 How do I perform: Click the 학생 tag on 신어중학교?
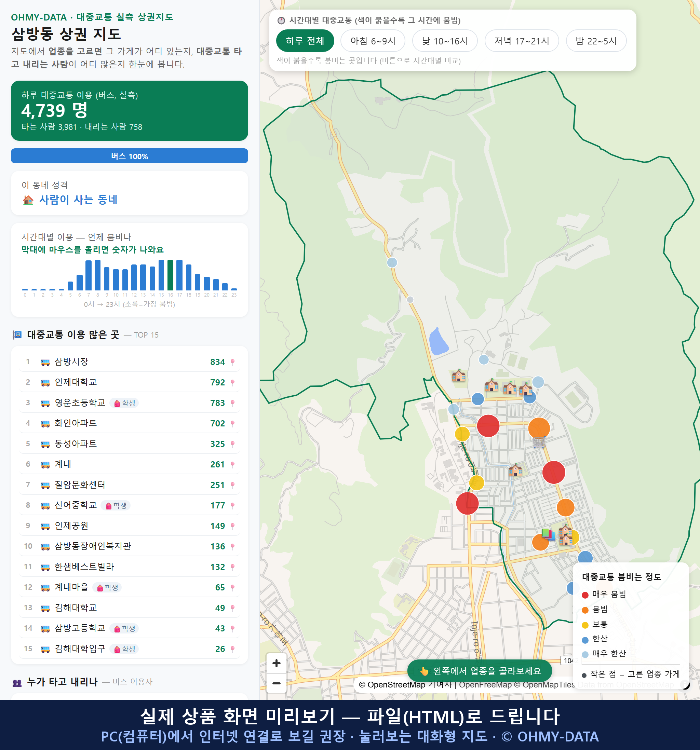(x=116, y=506)
